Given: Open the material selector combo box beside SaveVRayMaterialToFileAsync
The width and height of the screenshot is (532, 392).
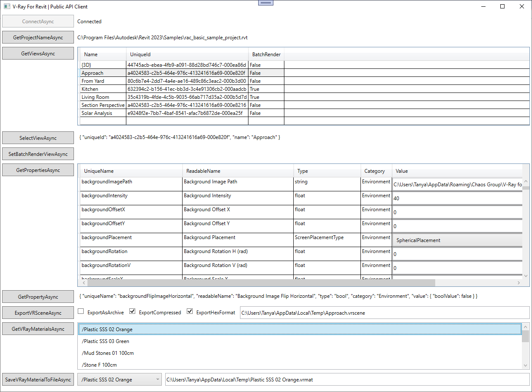Looking at the screenshot, I should tap(120, 379).
